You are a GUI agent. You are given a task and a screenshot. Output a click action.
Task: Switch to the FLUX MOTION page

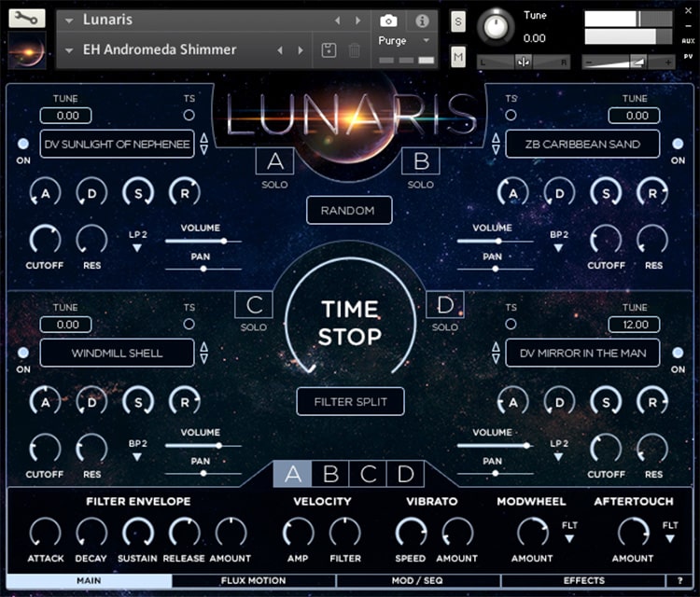[x=254, y=580]
